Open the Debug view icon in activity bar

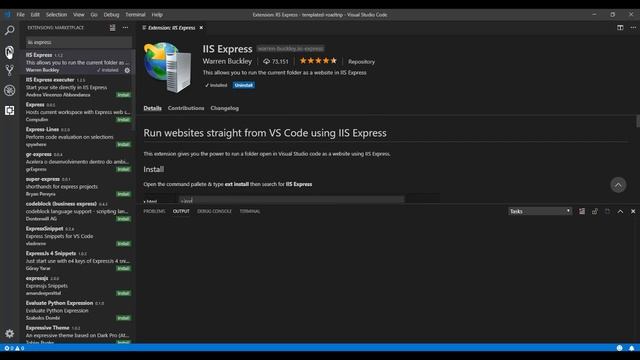pyautogui.click(x=9, y=90)
